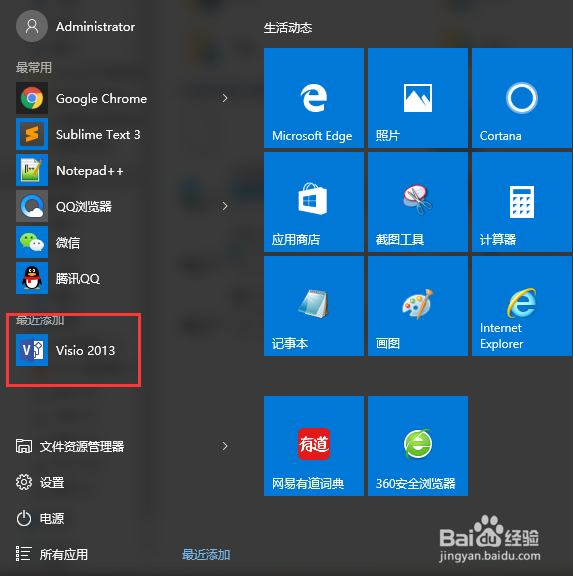Open the Administrator user account avatar

coord(32,26)
